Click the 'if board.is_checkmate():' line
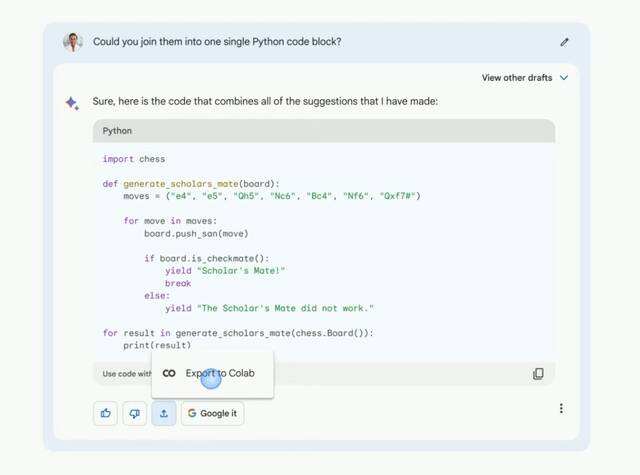This screenshot has width=640, height=475. (x=207, y=259)
